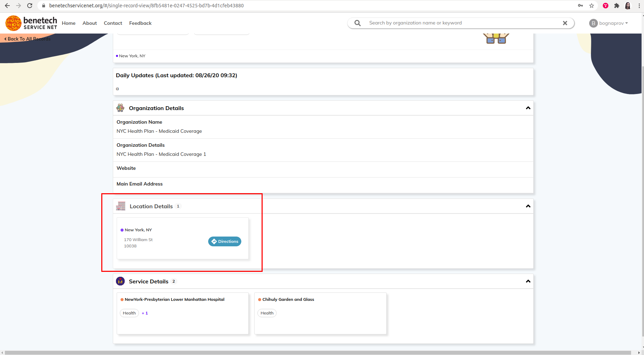
Task: Go Back To All Records
Action: pos(27,38)
